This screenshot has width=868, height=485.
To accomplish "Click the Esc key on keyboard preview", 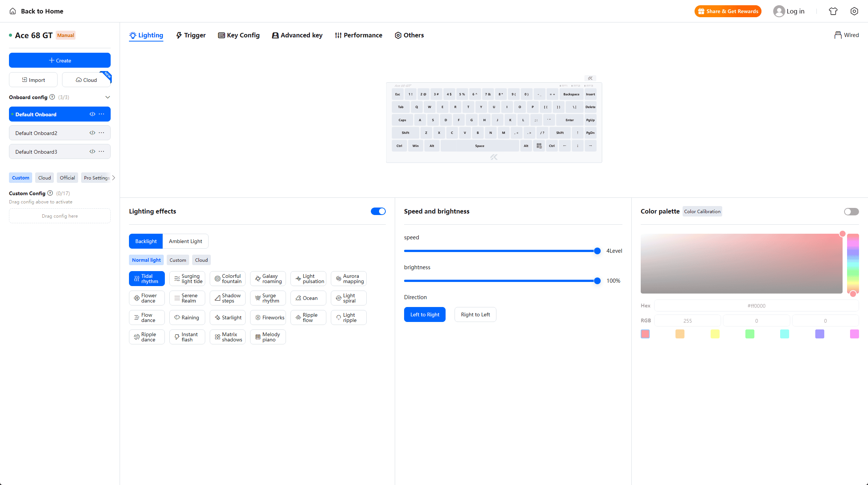I will (x=398, y=94).
